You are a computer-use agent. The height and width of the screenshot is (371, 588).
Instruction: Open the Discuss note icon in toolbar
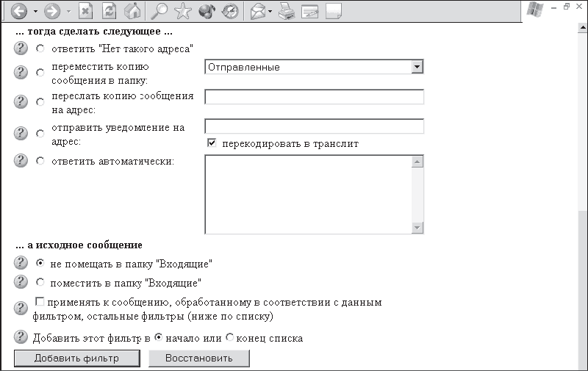(334, 11)
